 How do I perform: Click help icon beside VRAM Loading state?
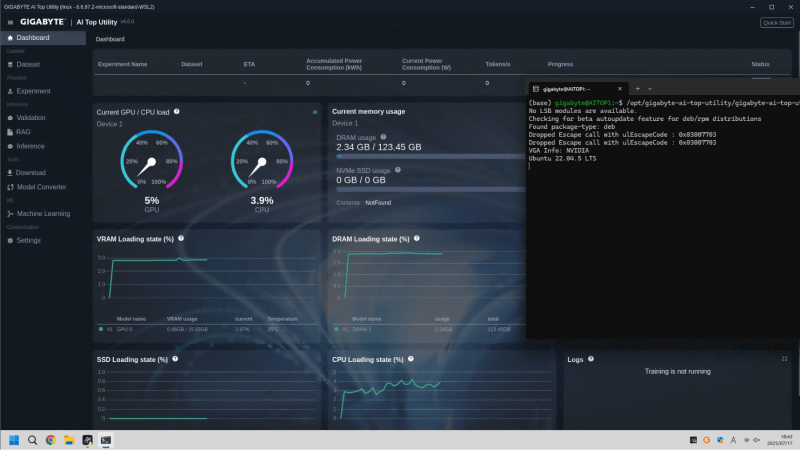click(x=181, y=238)
